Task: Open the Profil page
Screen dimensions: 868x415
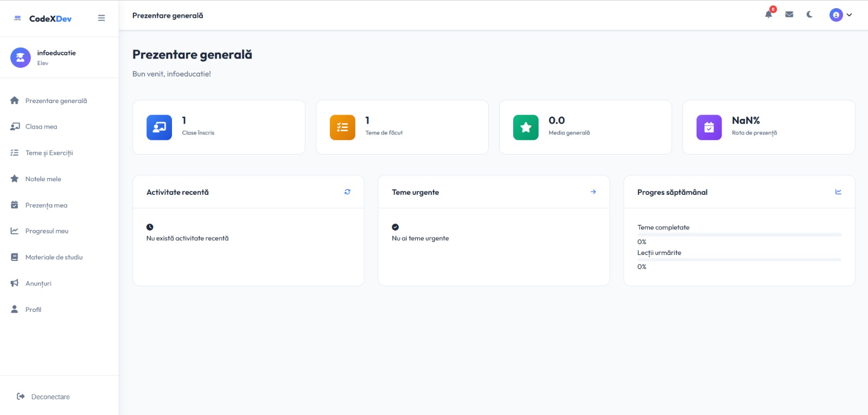Action: click(x=59, y=309)
